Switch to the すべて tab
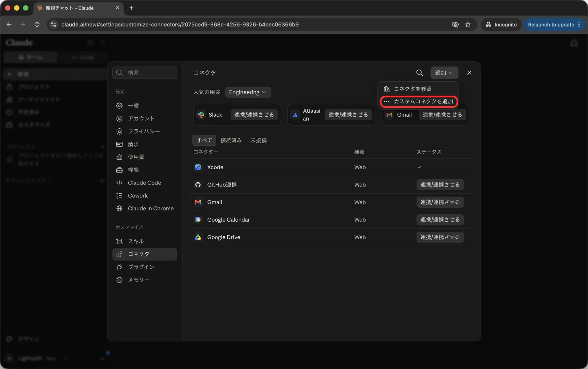This screenshot has height=369, width=588. [204, 140]
